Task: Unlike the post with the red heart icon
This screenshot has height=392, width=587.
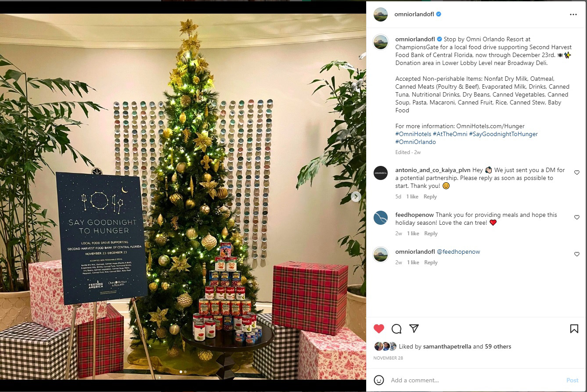Action: click(379, 328)
